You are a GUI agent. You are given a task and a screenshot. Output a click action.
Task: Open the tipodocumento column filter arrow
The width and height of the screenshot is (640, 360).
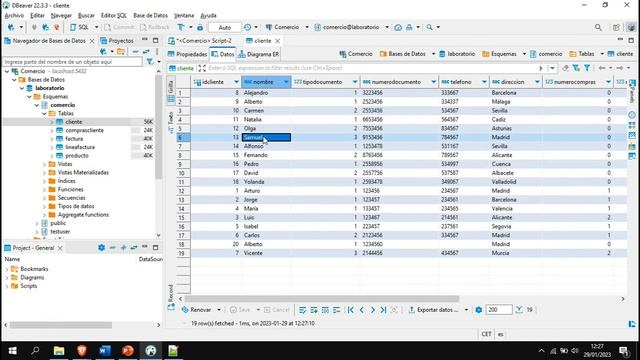click(x=355, y=82)
